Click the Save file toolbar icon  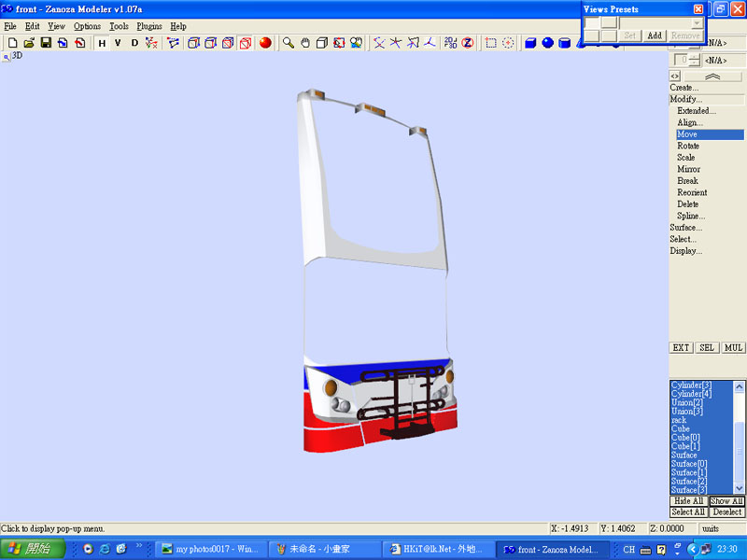pos(45,43)
